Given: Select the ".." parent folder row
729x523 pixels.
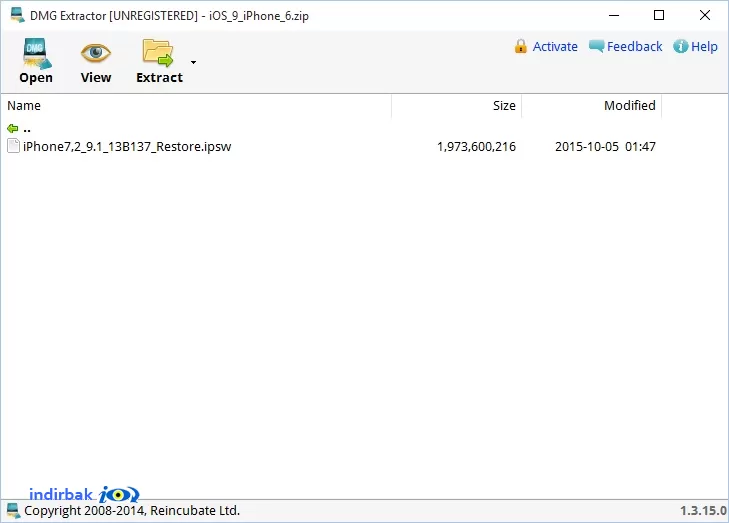Looking at the screenshot, I should point(332,129).
